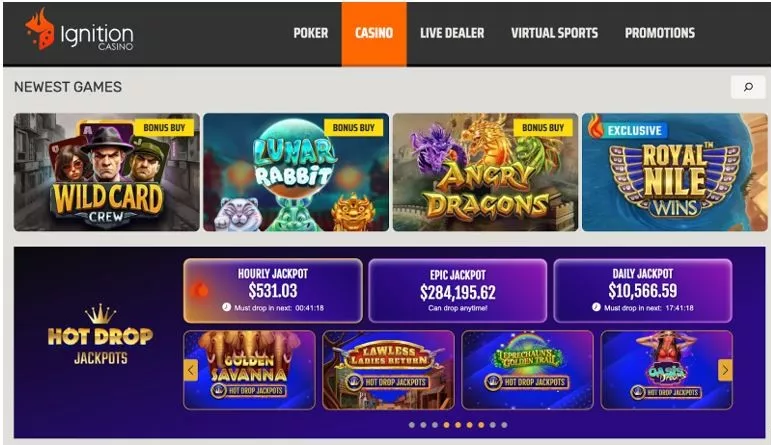Play Lawless Ladies Return hot drop game

(388, 370)
